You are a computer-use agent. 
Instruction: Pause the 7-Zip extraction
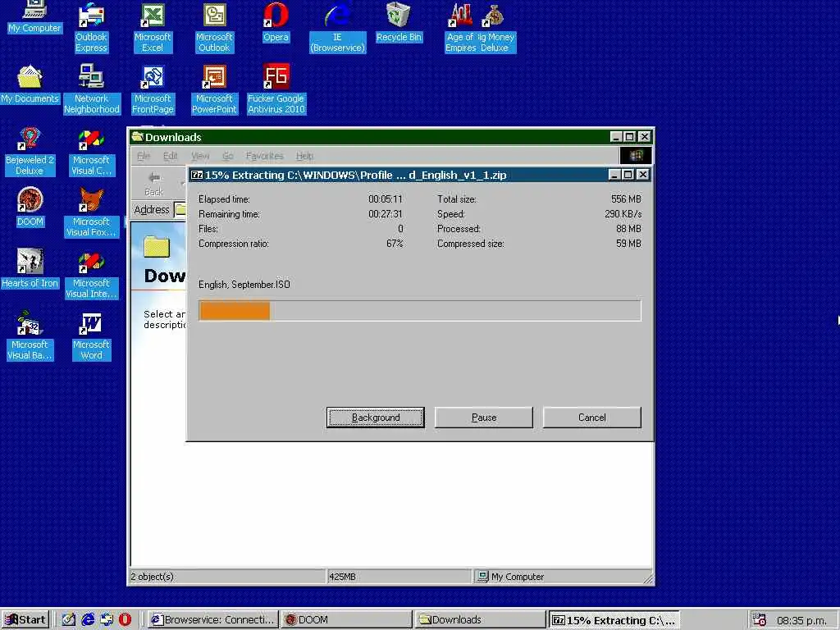tap(484, 418)
